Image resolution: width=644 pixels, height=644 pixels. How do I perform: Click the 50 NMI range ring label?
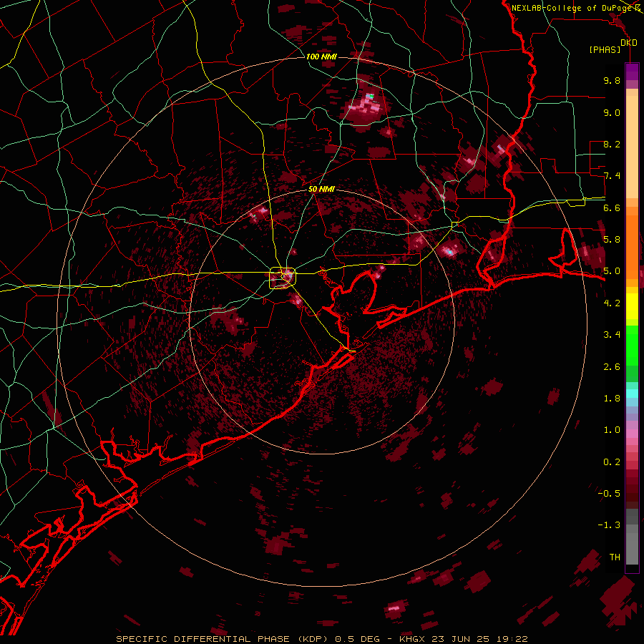coord(321,190)
